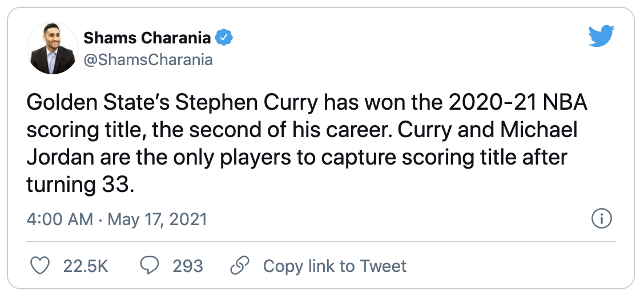This screenshot has height=296, width=644.
Task: Click the circled info icon
Action: [x=602, y=219]
